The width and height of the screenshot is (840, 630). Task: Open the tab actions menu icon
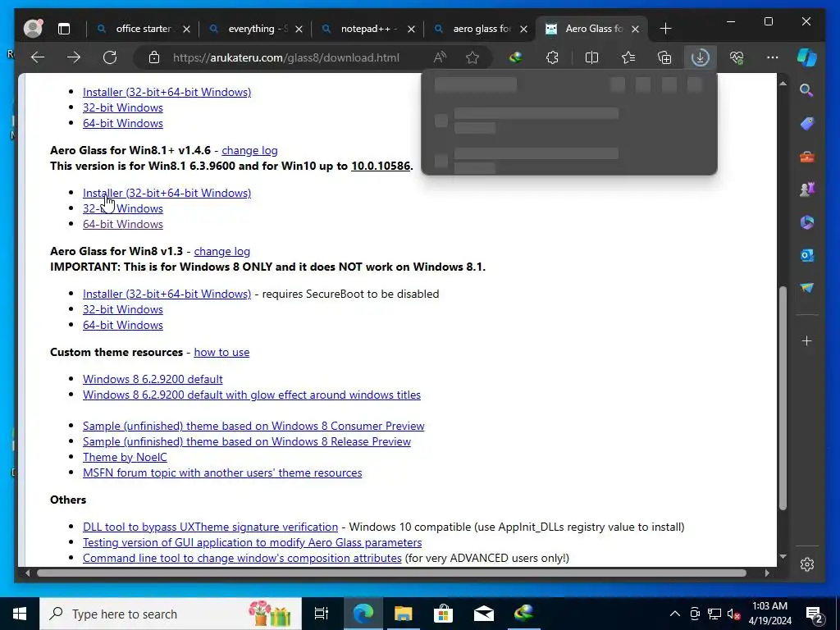coord(64,29)
